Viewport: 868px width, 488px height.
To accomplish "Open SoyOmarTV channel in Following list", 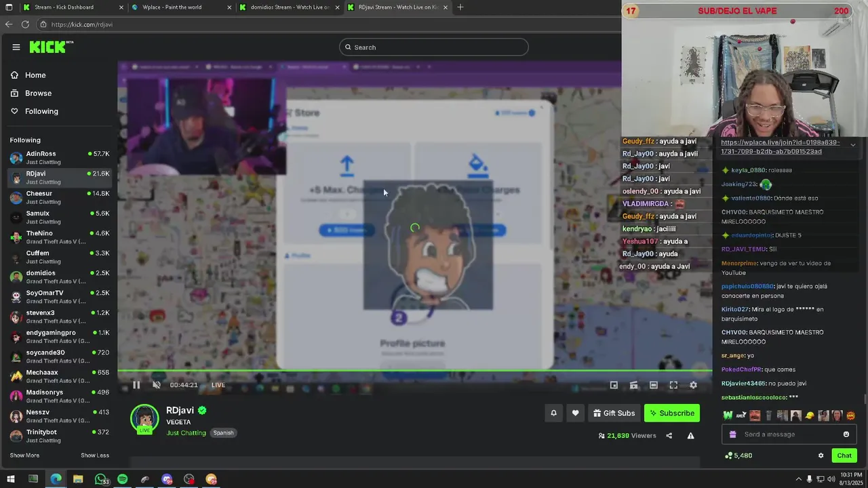I will (x=60, y=296).
